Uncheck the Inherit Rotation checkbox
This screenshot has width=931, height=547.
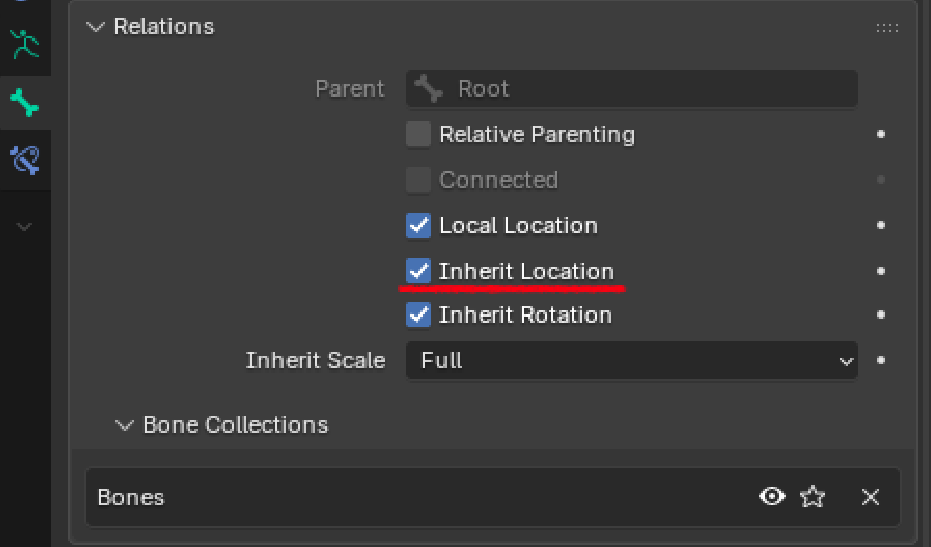(x=418, y=315)
